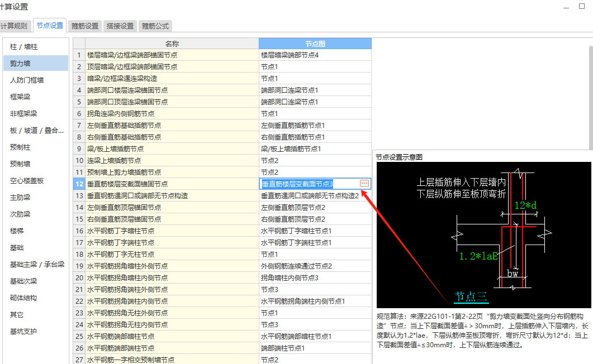Select row 23 水平钢筋拐角无柱外侧节点
Image resolution: width=593 pixels, height=364 pixels.
point(172,313)
